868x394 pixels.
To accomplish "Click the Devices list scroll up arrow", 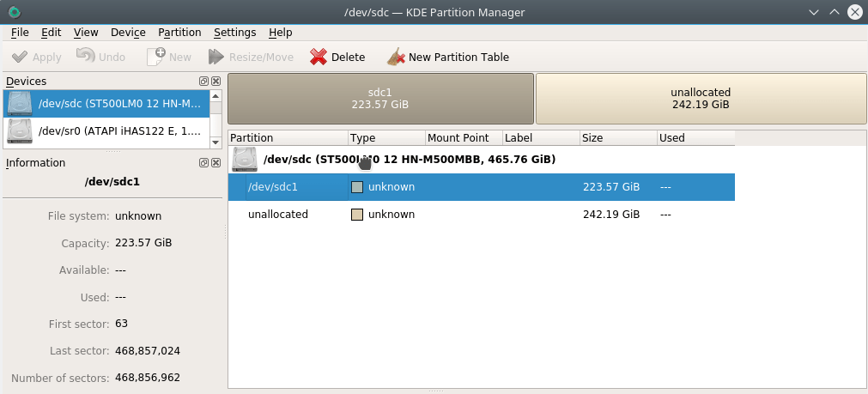I will (215, 95).
